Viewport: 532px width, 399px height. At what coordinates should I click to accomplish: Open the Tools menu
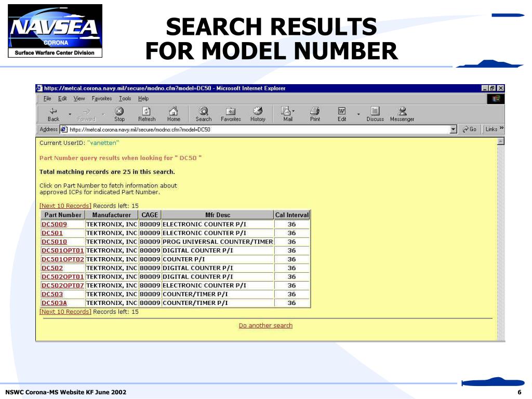tap(125, 98)
